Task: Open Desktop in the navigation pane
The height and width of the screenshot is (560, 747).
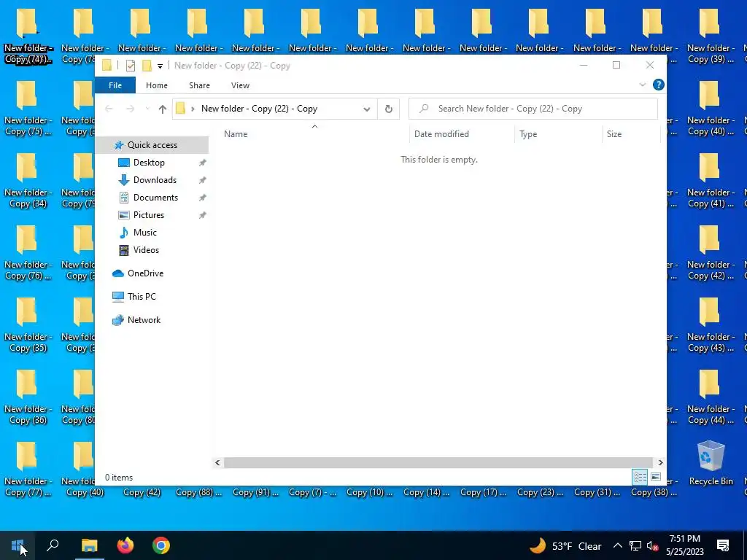Action: click(149, 163)
